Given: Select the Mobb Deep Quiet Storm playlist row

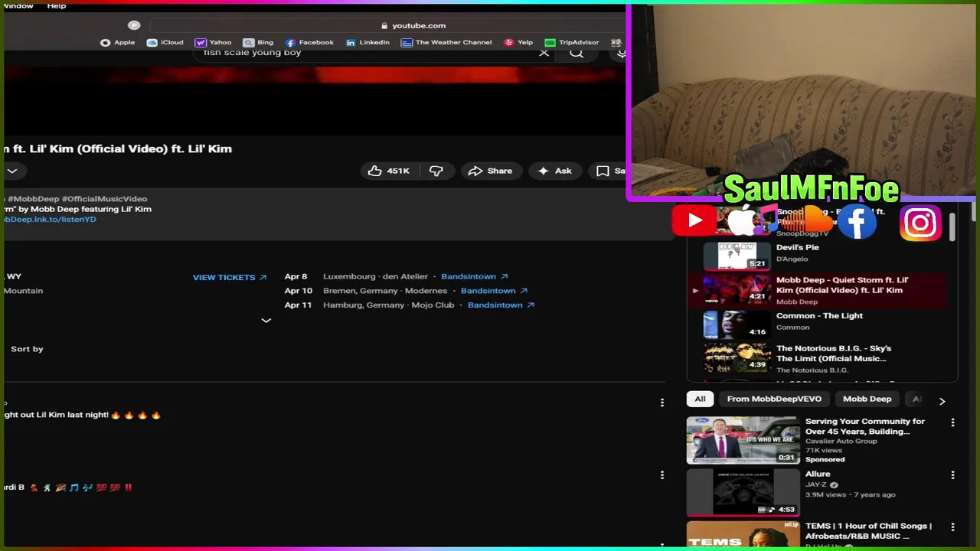Looking at the screenshot, I should tap(817, 291).
